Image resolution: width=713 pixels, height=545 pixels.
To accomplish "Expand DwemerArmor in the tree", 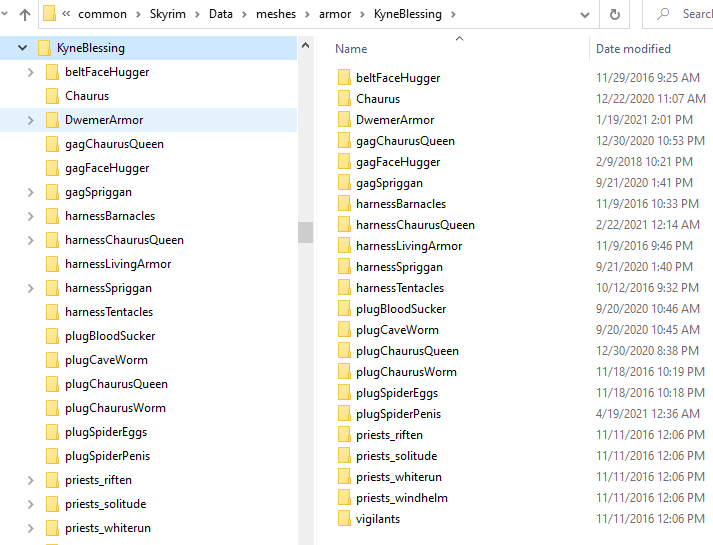I will pos(30,120).
